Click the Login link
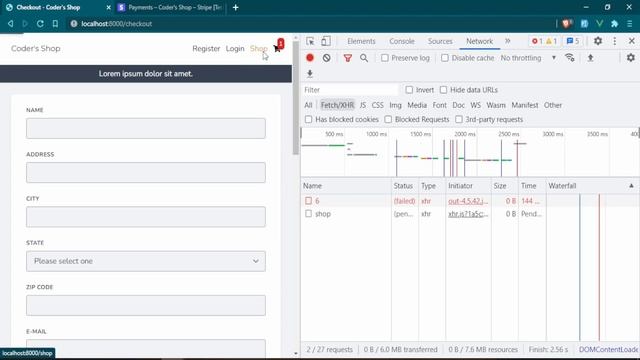 pyautogui.click(x=235, y=48)
